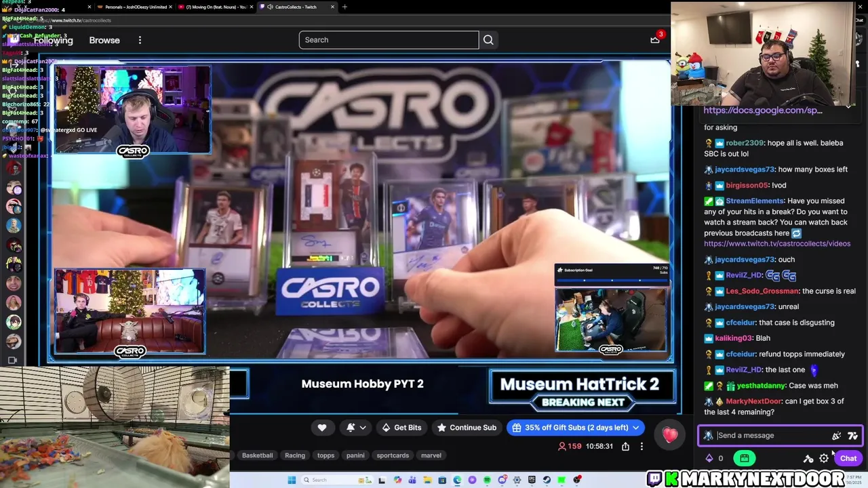Click the chat moderation tools icon beside gear
The image size is (868, 488).
pos(808,458)
